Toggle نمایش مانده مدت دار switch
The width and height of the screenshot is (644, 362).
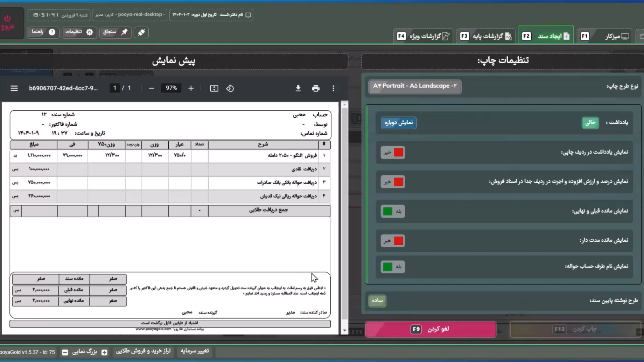(393, 241)
